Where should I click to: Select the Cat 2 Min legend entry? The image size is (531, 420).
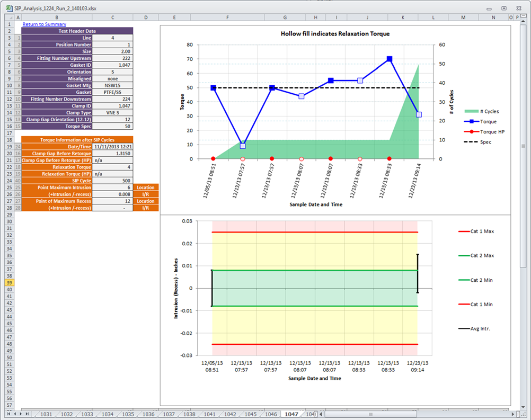pyautogui.click(x=475, y=280)
